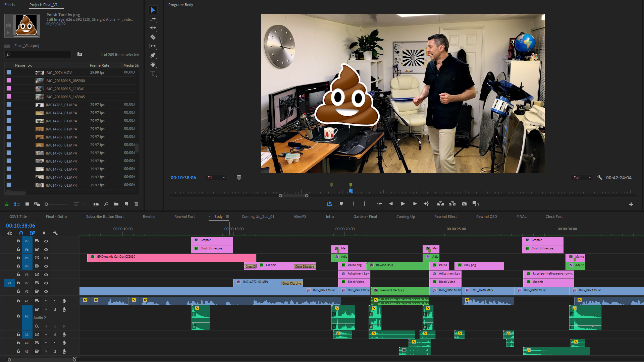
Task: Sort bin by Frame Rate column
Action: [100, 65]
